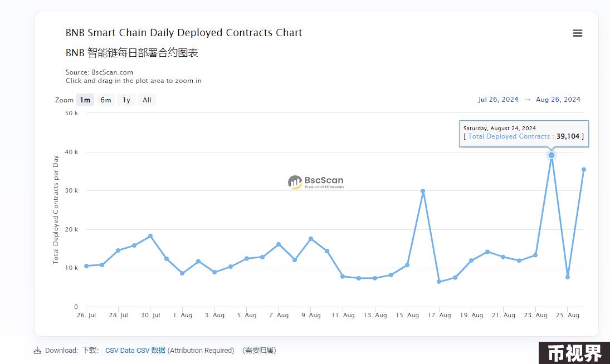Select the 6m zoom range

(106, 100)
